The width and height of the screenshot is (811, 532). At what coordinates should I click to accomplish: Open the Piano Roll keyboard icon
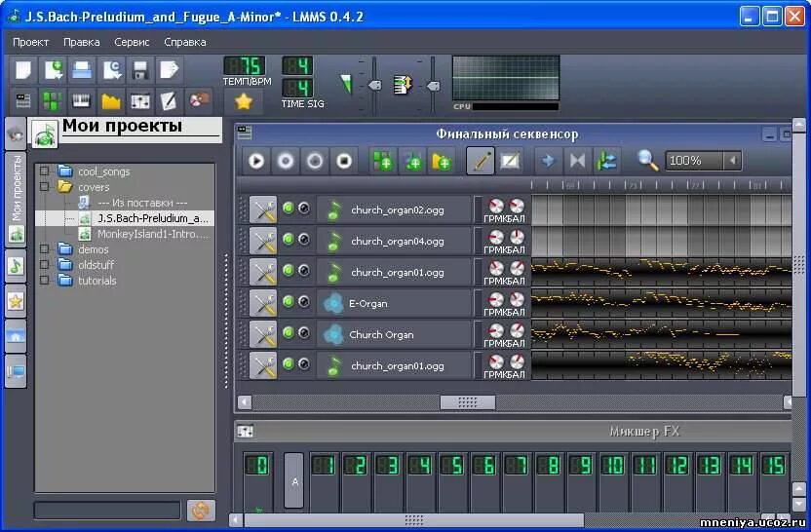click(82, 100)
